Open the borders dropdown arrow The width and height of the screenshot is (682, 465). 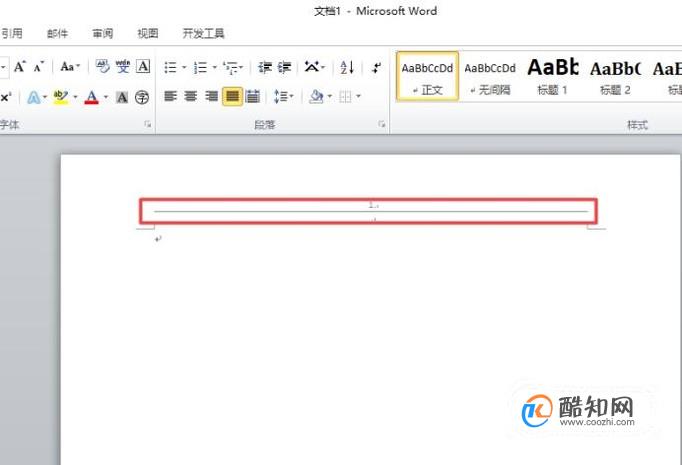[358, 96]
